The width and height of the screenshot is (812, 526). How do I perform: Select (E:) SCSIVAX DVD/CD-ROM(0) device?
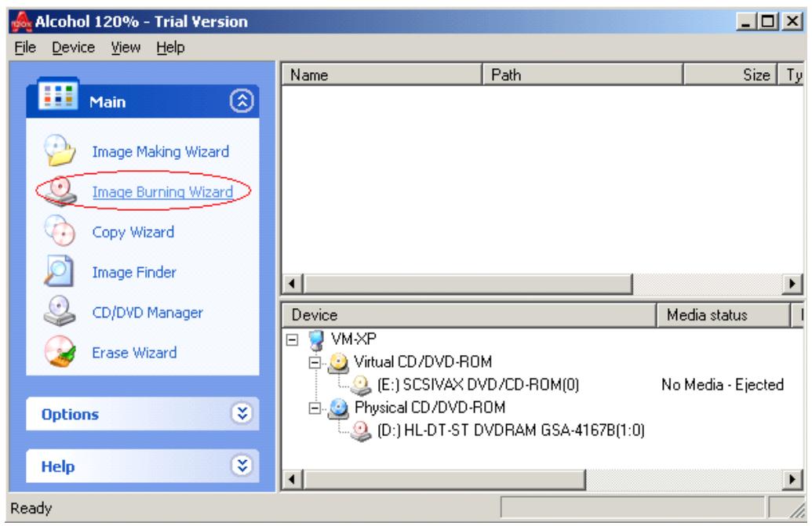(478, 385)
